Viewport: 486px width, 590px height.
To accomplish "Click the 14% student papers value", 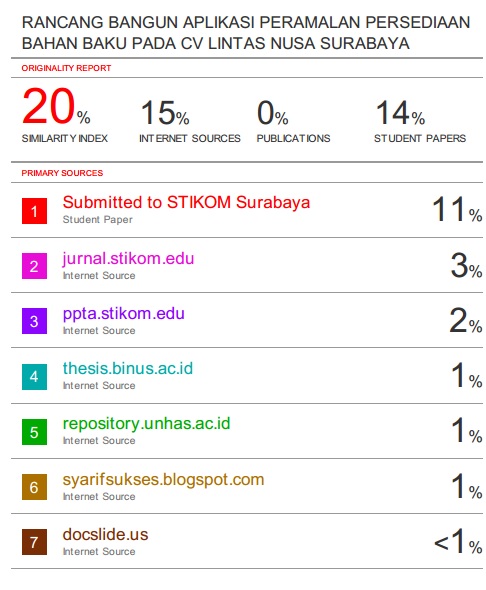I will (400, 113).
